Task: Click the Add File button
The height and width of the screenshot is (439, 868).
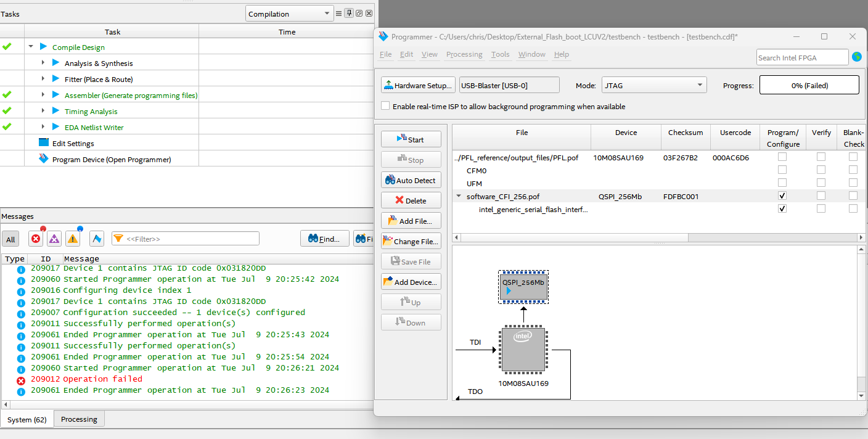Action: (x=411, y=221)
